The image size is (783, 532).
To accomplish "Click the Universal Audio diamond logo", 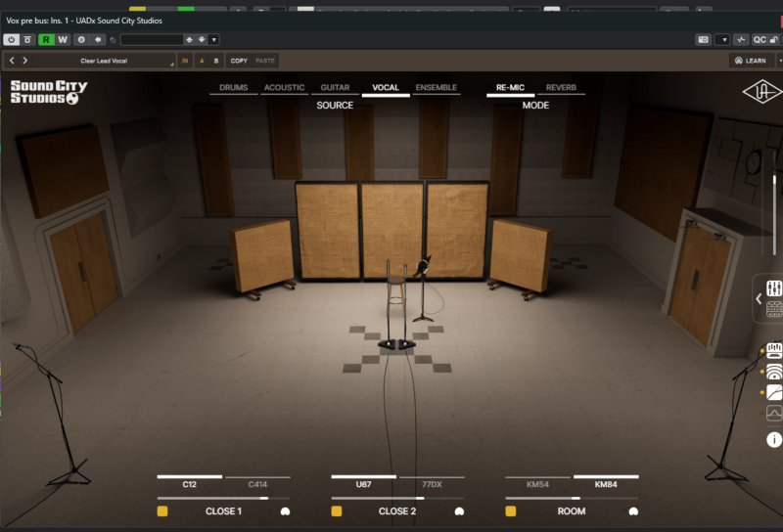I will click(x=761, y=91).
